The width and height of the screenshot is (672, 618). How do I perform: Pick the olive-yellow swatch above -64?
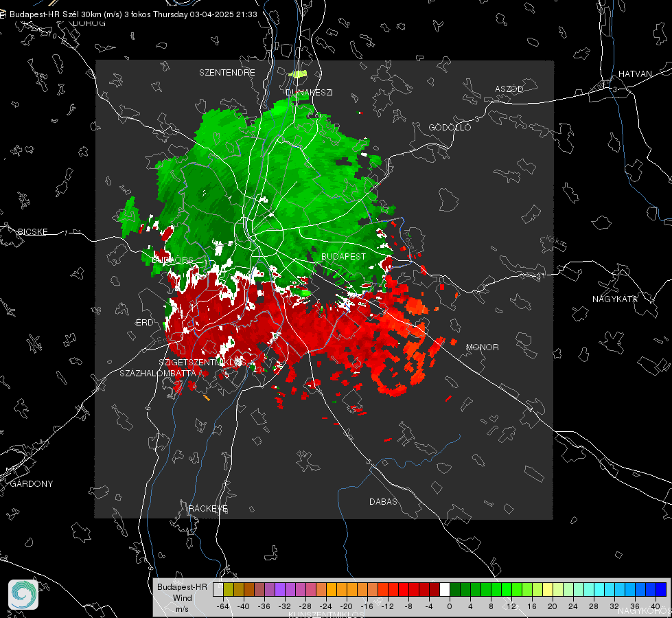pyautogui.click(x=229, y=590)
